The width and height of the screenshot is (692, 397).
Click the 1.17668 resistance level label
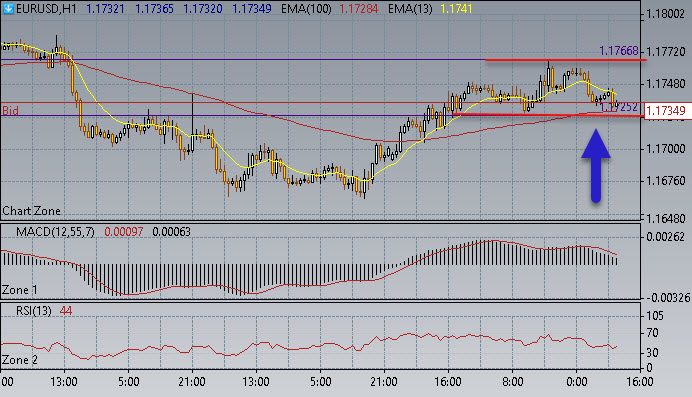[x=619, y=51]
